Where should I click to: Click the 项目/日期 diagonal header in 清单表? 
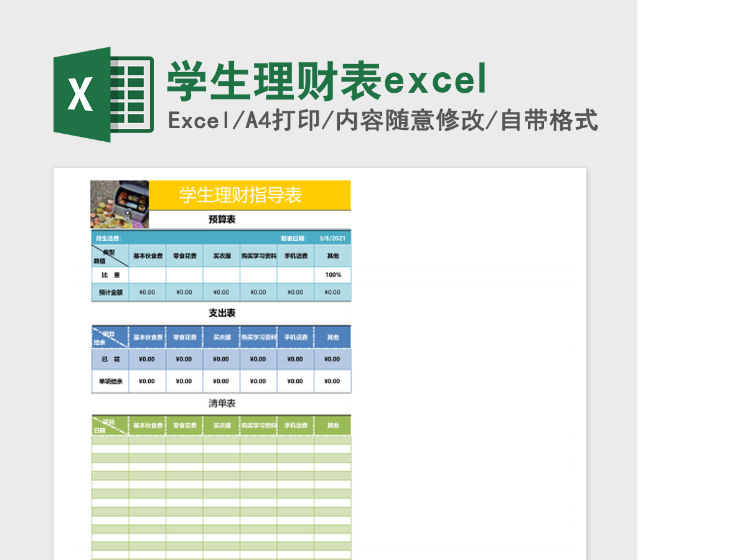[110, 426]
